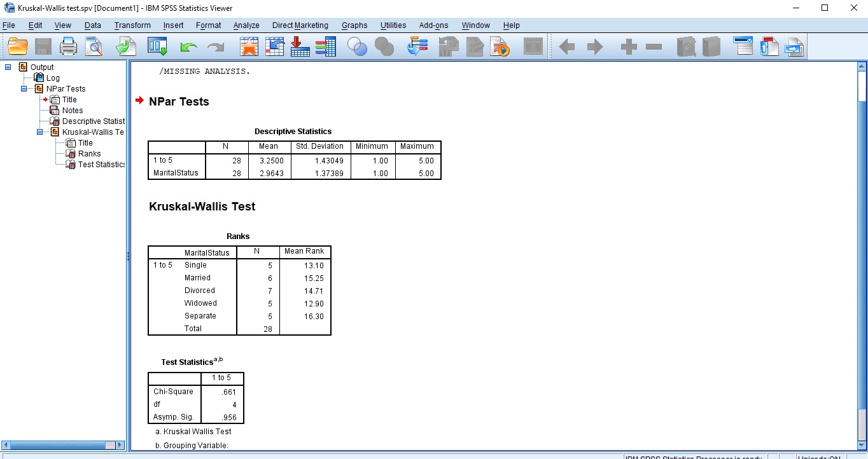
Task: Collapse the Kruskal-Wallis Test tree node
Action: click(39, 132)
